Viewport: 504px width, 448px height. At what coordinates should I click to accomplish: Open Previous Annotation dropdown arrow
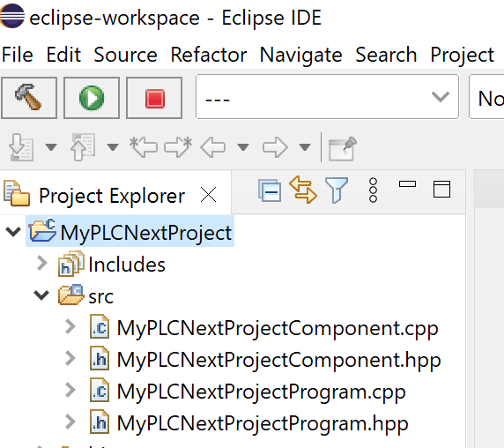coord(113,147)
